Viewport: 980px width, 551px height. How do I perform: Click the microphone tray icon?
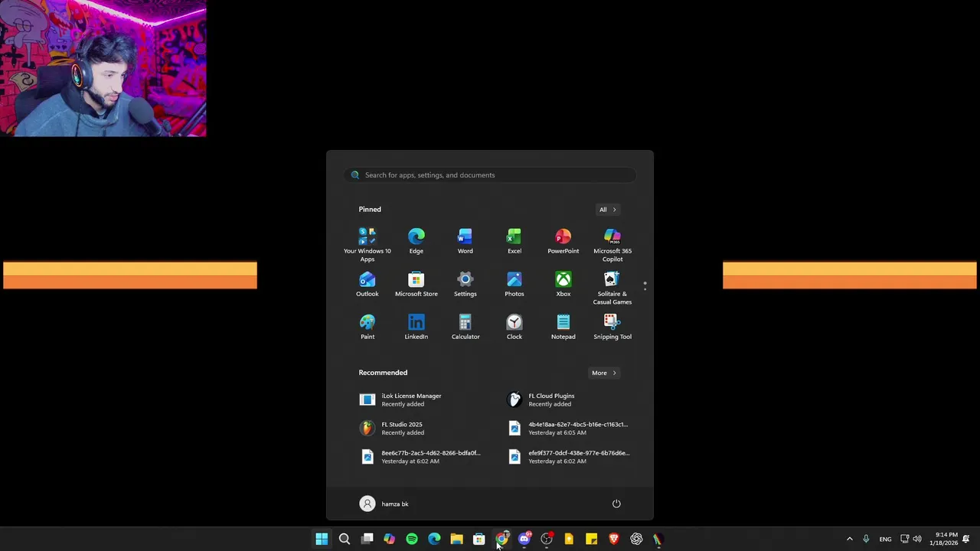[866, 539]
